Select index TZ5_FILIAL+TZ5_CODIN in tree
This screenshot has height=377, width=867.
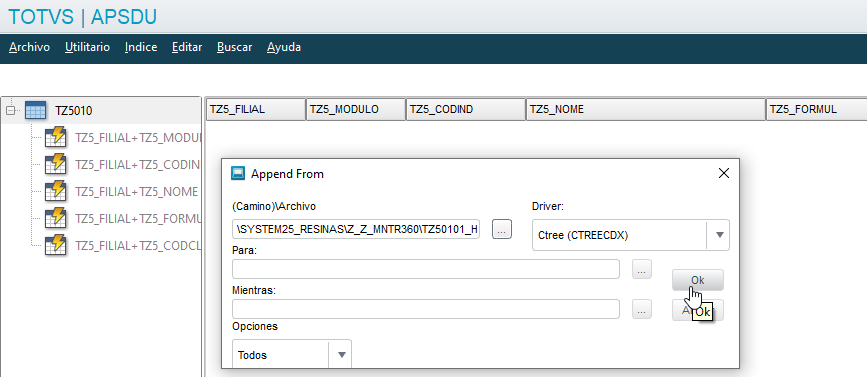pos(137,165)
